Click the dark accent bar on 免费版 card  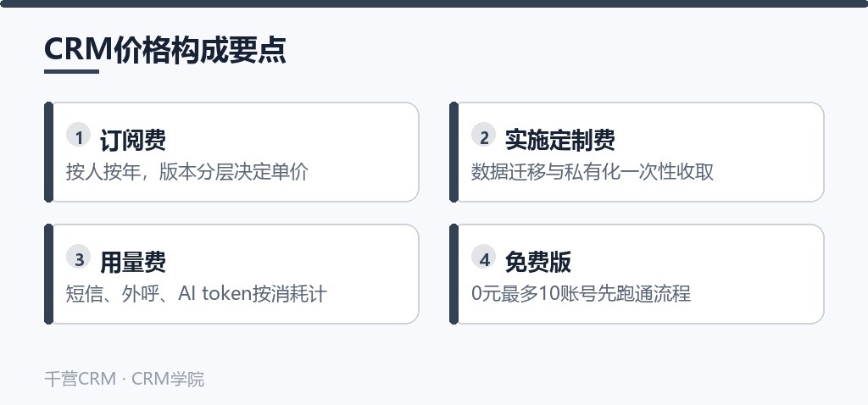454,274
